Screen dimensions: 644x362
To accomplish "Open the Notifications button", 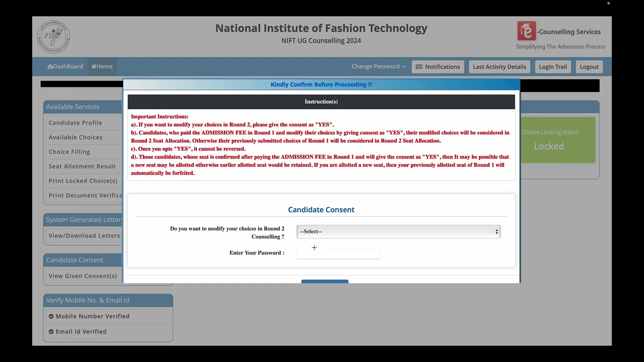I will click(x=438, y=67).
